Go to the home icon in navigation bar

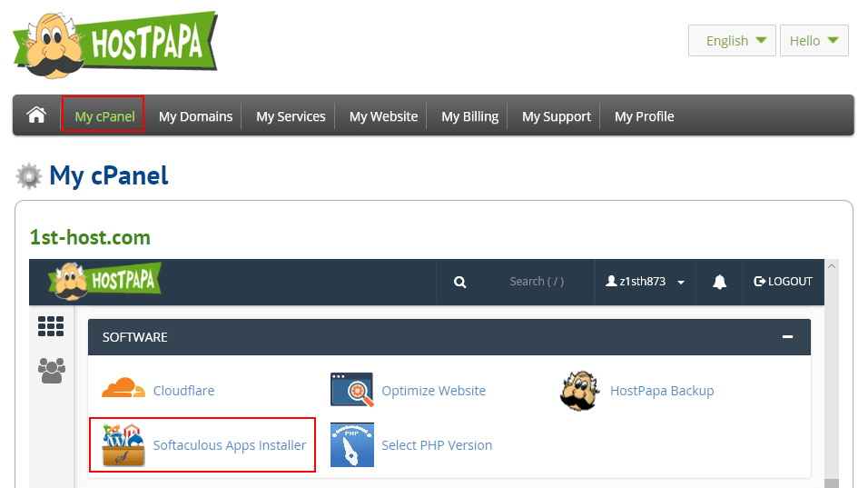coord(36,115)
